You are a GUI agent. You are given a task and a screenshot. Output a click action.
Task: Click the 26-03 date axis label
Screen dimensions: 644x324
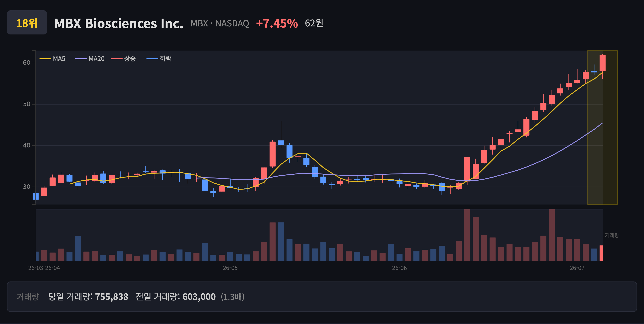[35, 268]
